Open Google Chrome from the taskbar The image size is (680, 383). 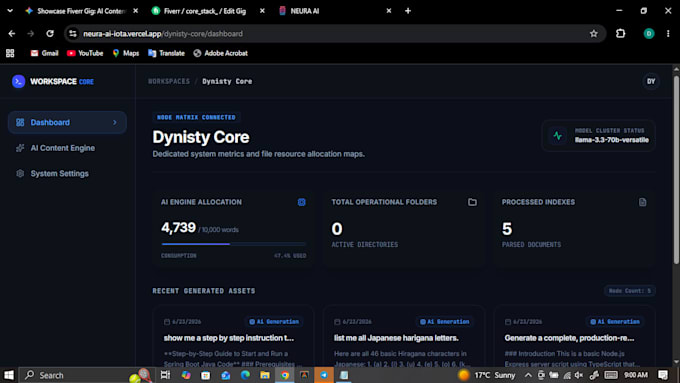click(x=284, y=375)
